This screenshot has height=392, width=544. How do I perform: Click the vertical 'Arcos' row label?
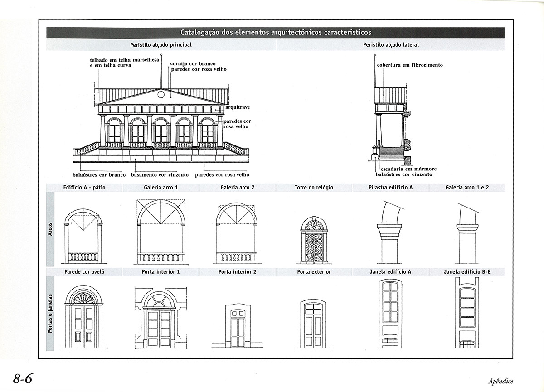[50, 228]
